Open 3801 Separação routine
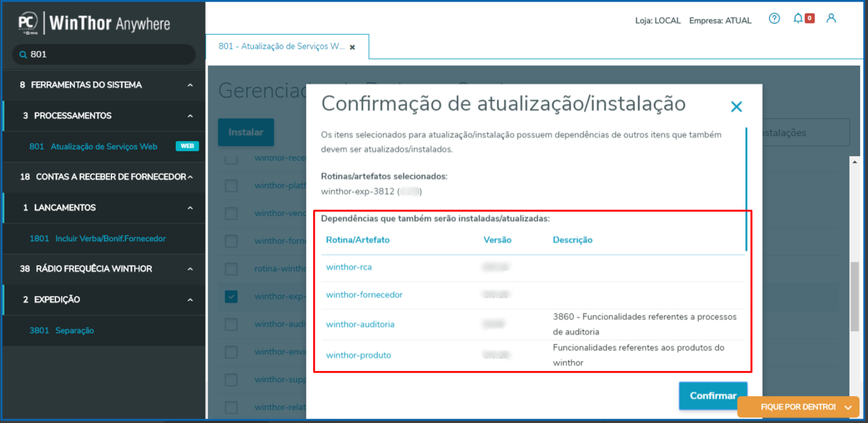 point(62,331)
